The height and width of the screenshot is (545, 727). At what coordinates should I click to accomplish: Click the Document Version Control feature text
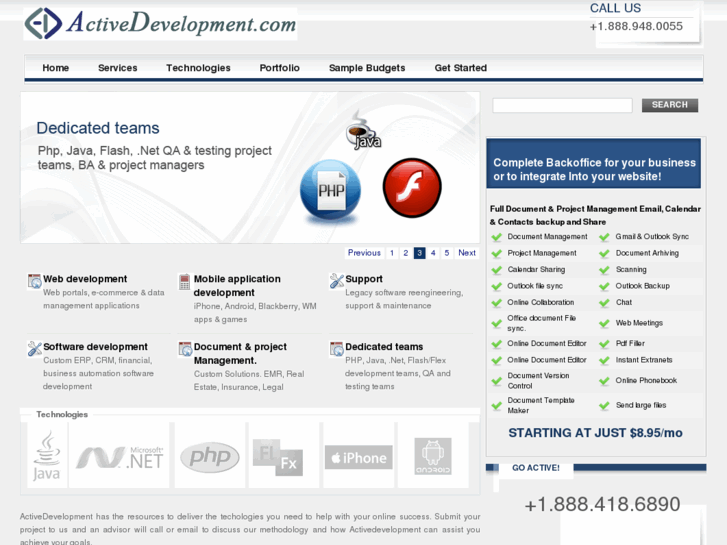[x=538, y=381]
